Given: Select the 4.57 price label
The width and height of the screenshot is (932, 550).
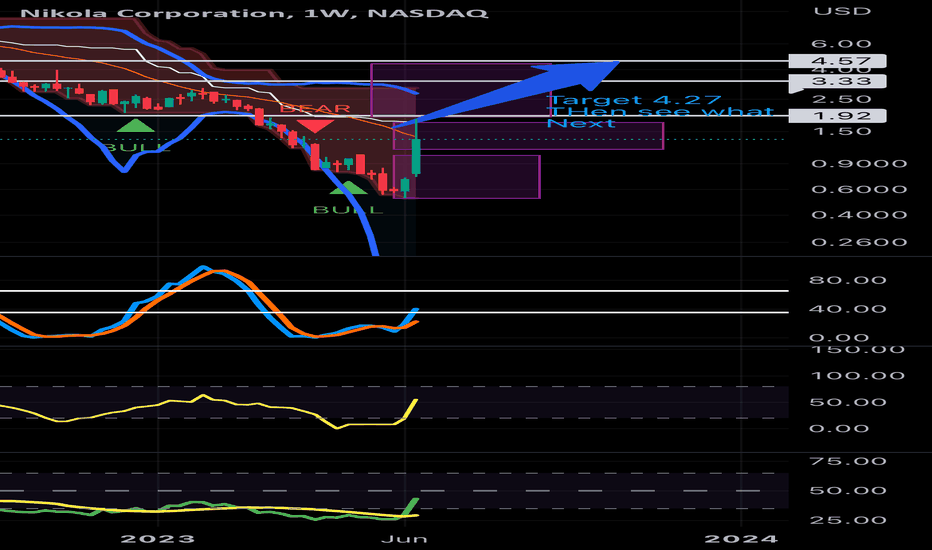Looking at the screenshot, I should pyautogui.click(x=837, y=61).
